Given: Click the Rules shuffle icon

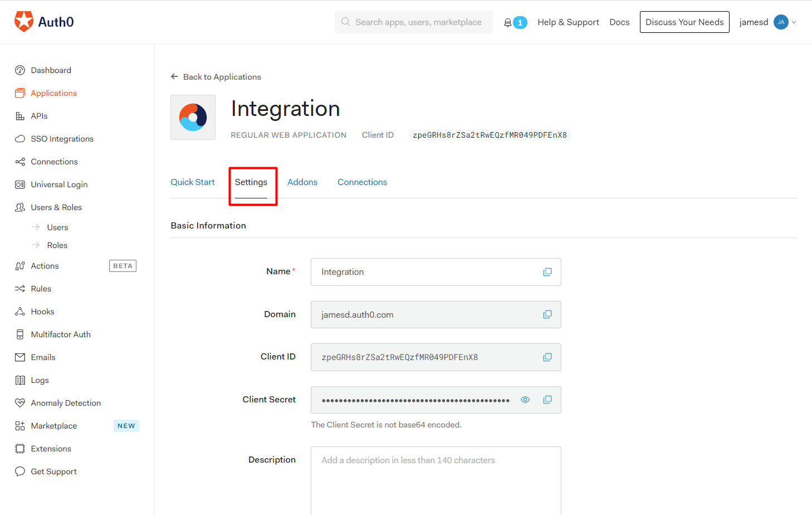Looking at the screenshot, I should tap(20, 289).
